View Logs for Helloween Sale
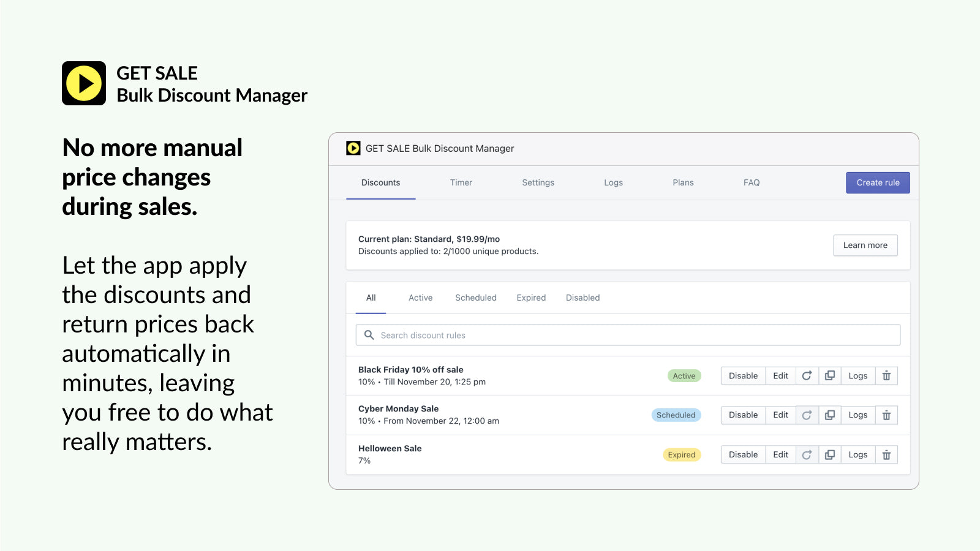The height and width of the screenshot is (551, 980). (x=858, y=455)
